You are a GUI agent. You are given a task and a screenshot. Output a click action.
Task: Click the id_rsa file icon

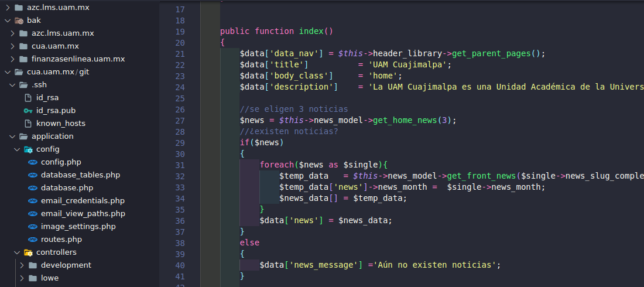28,98
